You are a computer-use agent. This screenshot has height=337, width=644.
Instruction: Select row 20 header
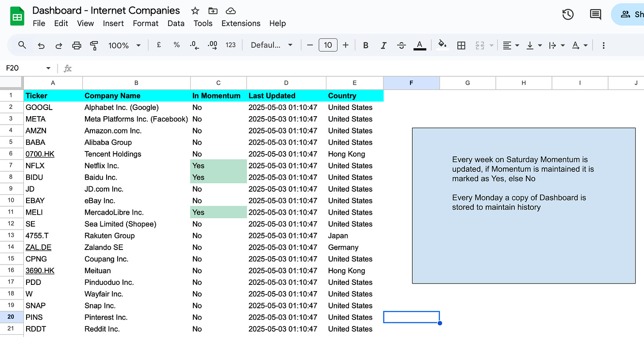pyautogui.click(x=11, y=317)
